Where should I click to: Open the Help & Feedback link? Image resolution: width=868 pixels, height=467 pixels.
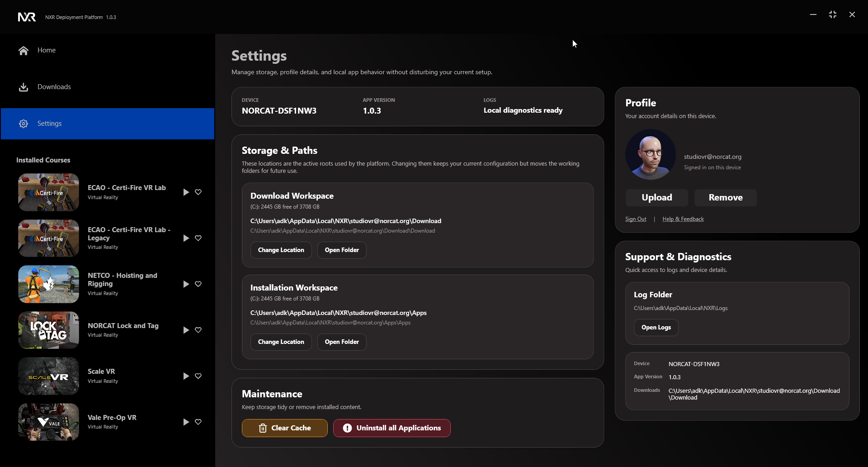[683, 219]
